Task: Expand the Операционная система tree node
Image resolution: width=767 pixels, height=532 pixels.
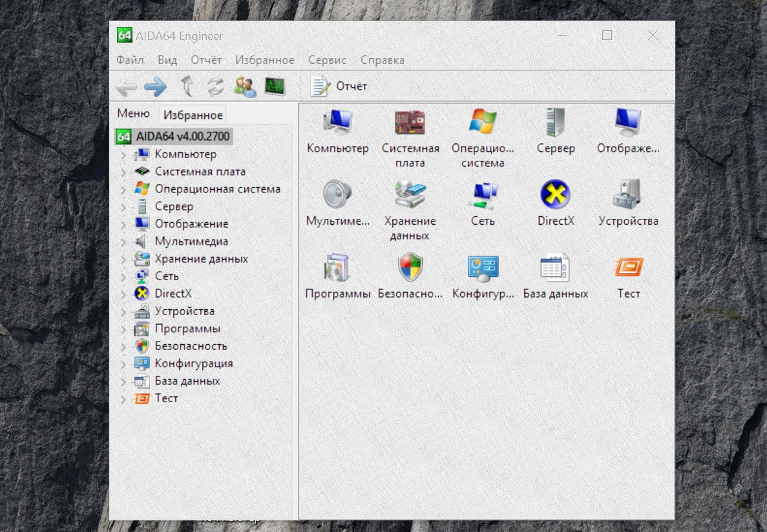Action: pos(123,190)
